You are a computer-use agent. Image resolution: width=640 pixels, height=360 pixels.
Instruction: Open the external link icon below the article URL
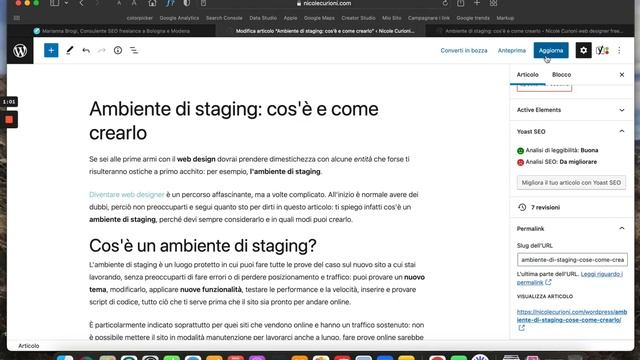tap(521, 328)
